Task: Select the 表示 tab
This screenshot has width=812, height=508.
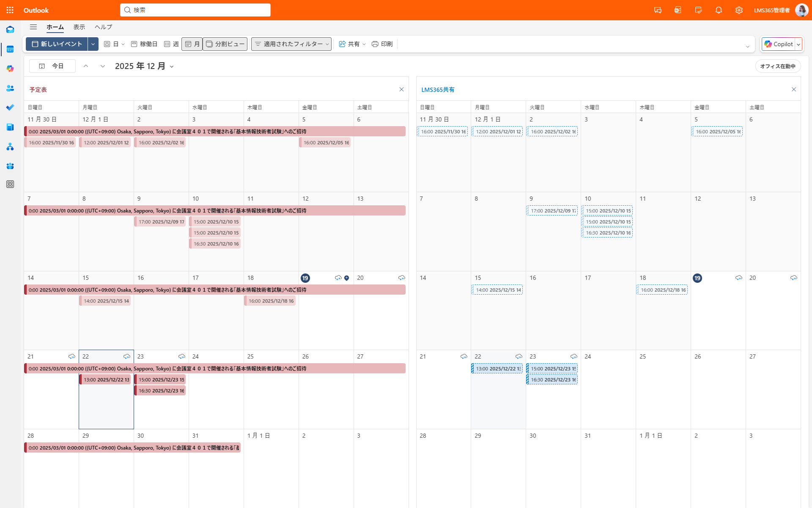Action: coord(79,27)
